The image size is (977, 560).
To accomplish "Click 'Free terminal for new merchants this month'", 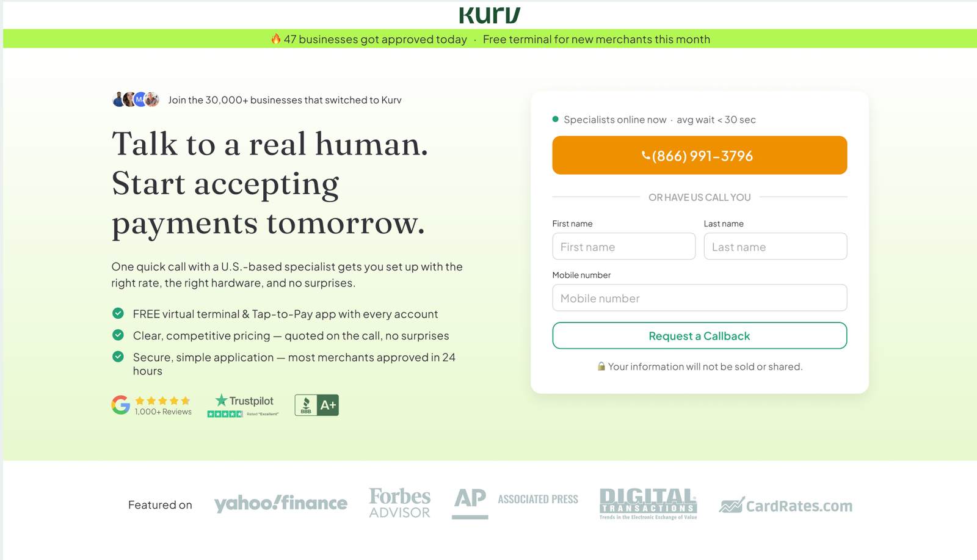I will click(x=597, y=39).
